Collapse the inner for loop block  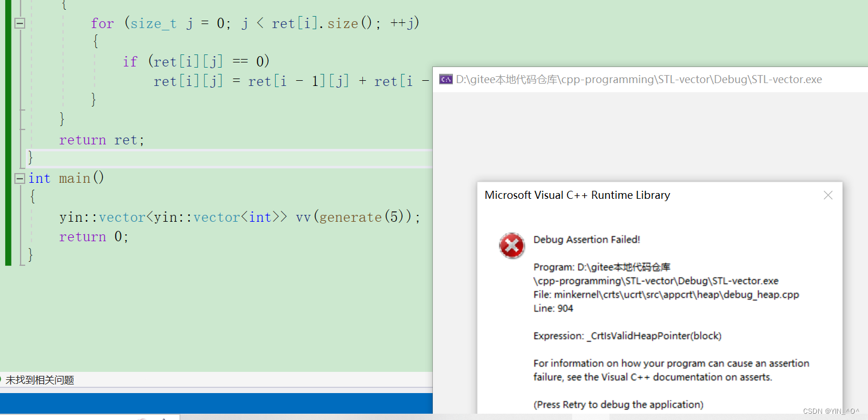click(x=20, y=23)
